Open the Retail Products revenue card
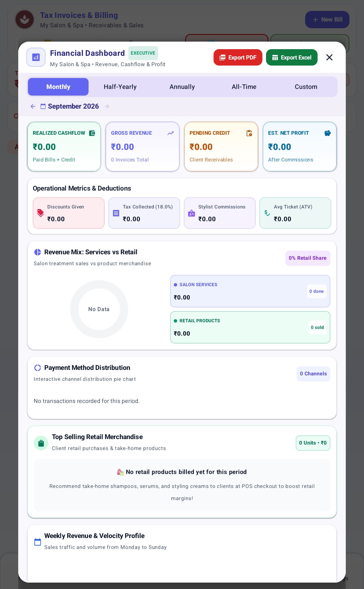The image size is (364, 589). (250, 327)
